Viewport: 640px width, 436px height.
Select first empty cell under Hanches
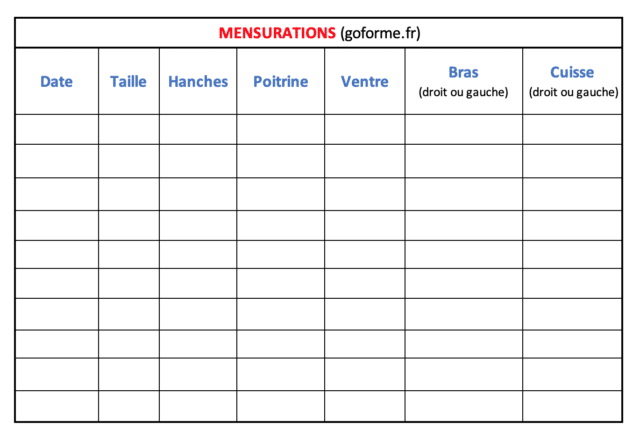(198, 129)
